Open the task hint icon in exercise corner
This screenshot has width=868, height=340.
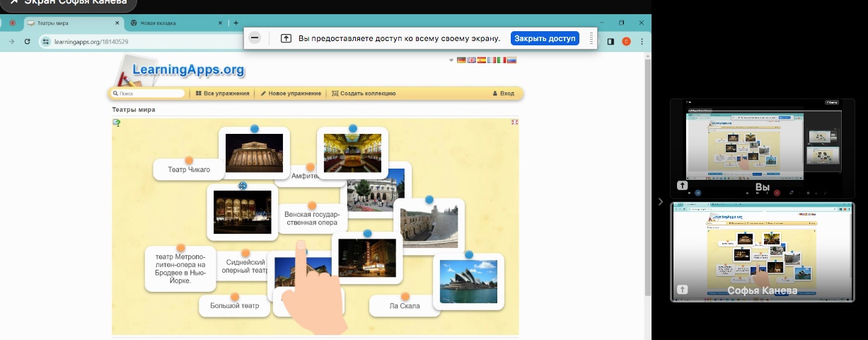tap(117, 123)
